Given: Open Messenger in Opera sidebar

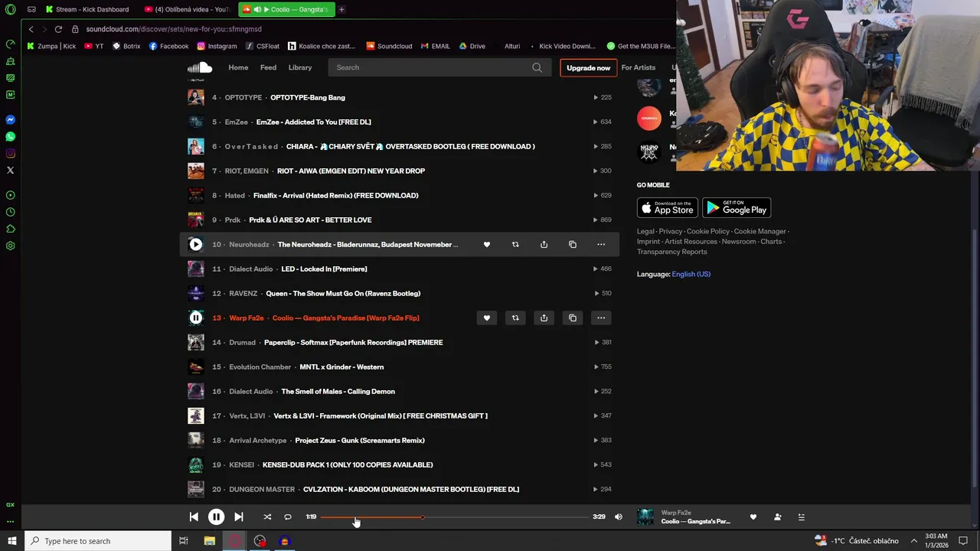Looking at the screenshot, I should click(x=11, y=120).
